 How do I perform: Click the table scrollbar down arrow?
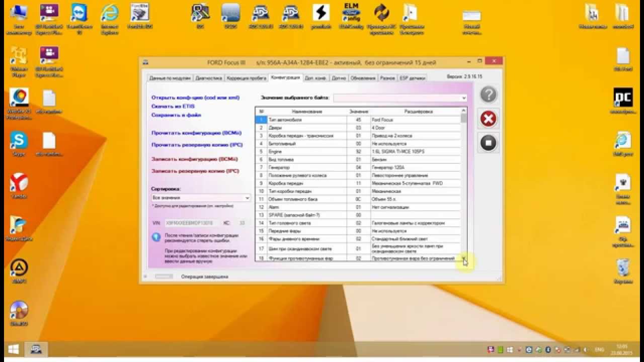pos(464,258)
